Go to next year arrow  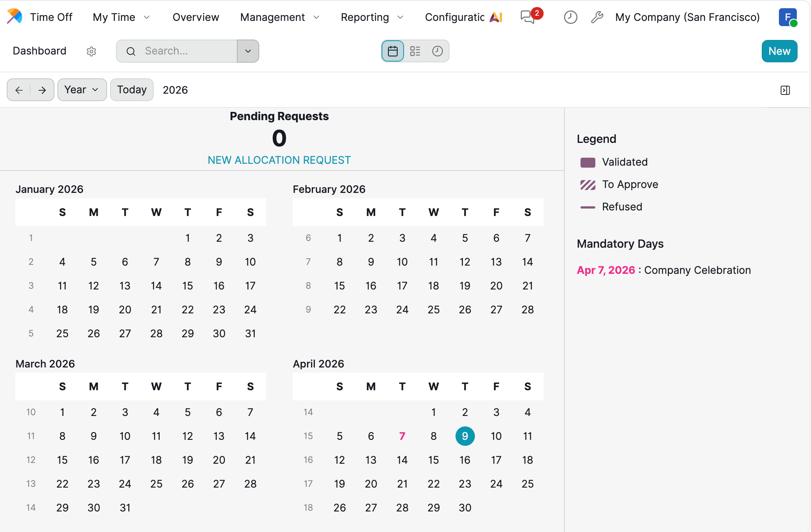(42, 90)
